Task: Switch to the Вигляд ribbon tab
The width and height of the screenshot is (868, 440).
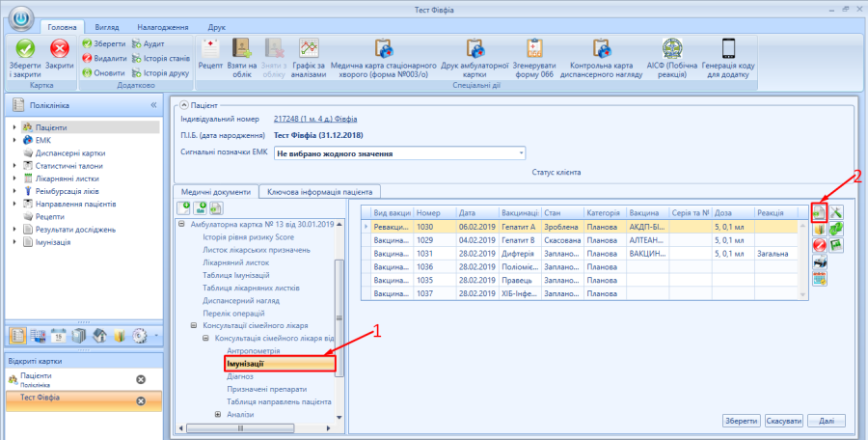Action: 106,27
